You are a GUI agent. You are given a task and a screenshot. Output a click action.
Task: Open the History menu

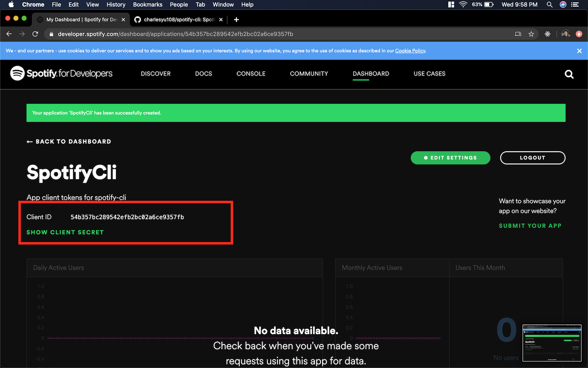click(x=116, y=4)
